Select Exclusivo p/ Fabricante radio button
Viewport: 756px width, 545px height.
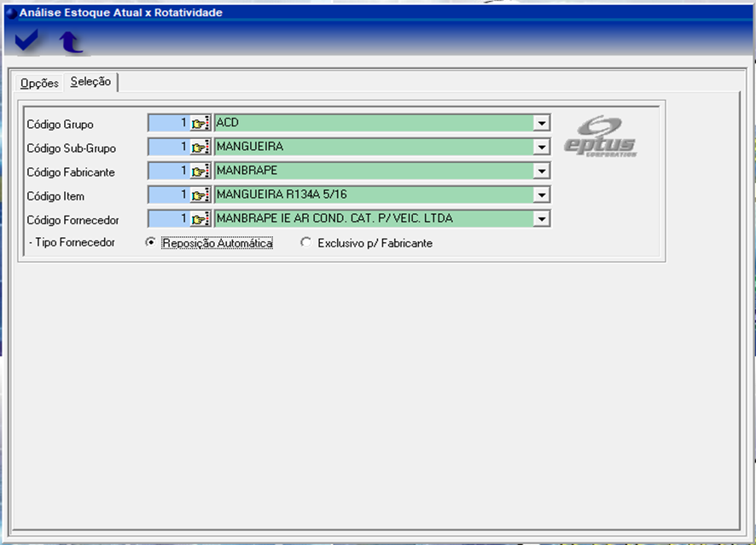[x=306, y=243]
